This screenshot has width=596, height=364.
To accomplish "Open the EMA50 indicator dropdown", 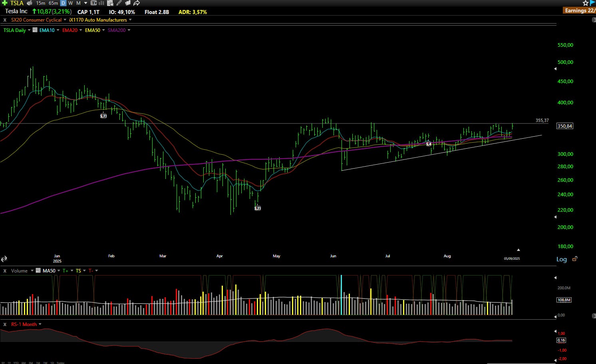I will [x=103, y=30].
